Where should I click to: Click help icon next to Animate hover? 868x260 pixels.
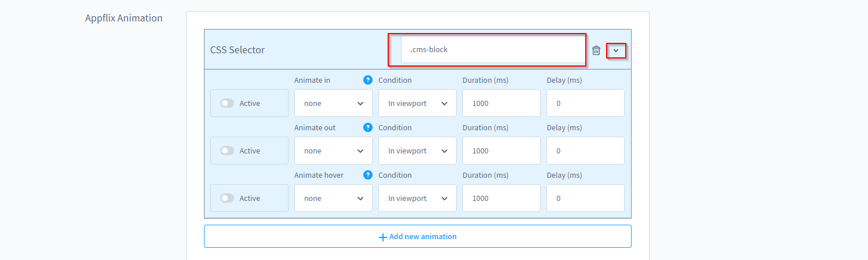[367, 175]
